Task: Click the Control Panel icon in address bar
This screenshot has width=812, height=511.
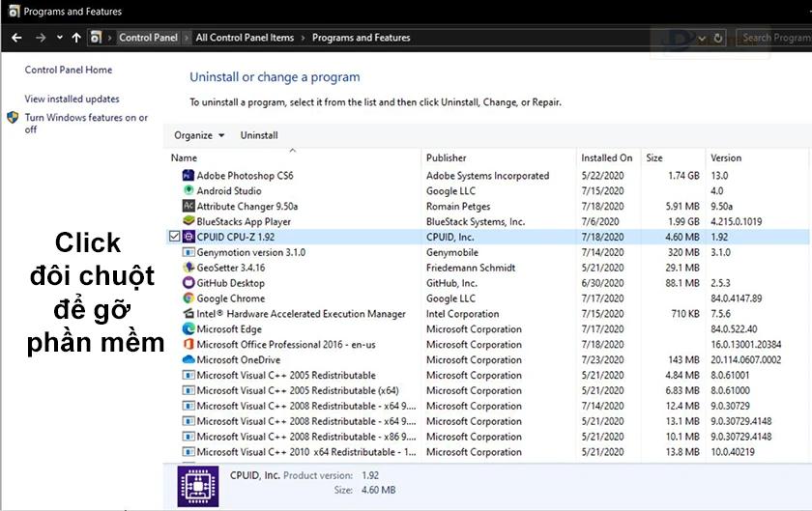Action: pyautogui.click(x=96, y=38)
